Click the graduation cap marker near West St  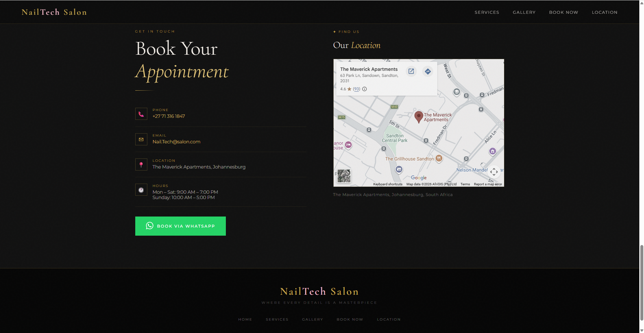pos(456,92)
